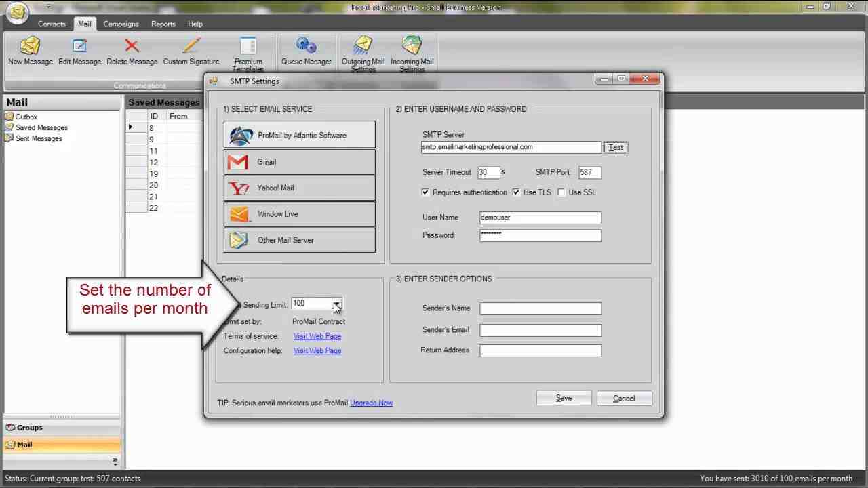Screen dimensions: 868x488
Task: Select ProMail by Atlantic Software service
Action: tap(299, 135)
